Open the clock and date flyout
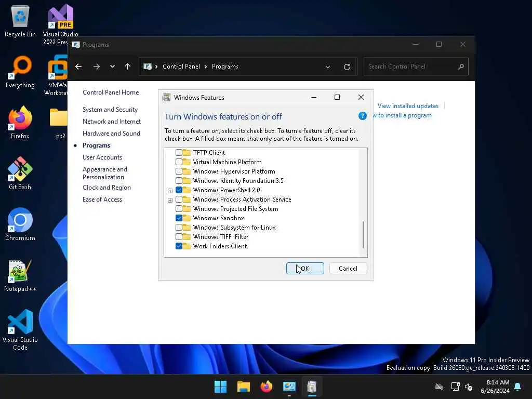 (x=495, y=387)
